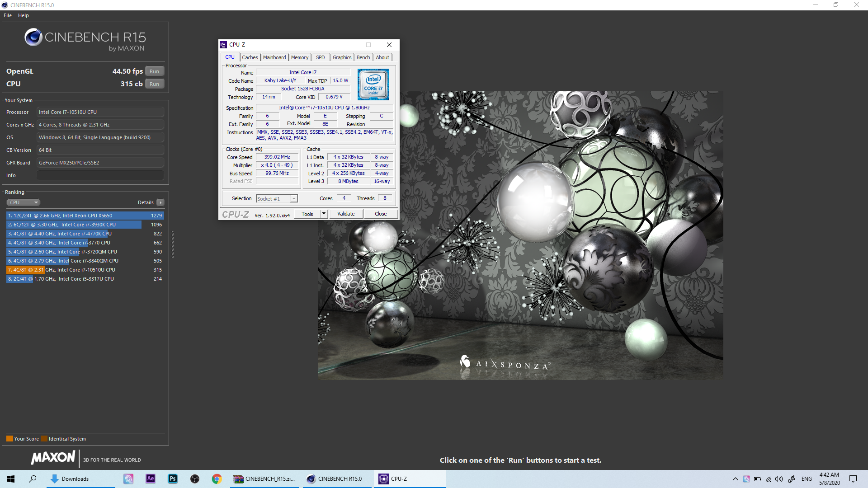Open battery status in system tray
The image size is (868, 488).
click(757, 479)
